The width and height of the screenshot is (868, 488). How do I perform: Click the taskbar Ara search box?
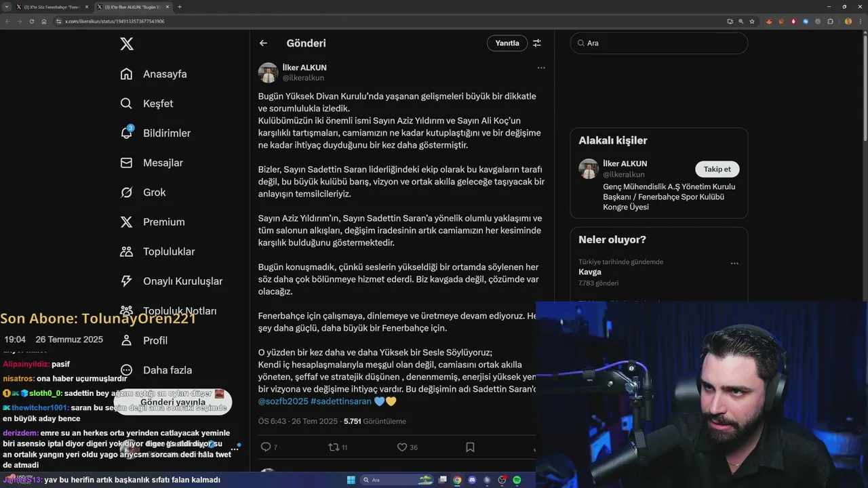(397, 480)
